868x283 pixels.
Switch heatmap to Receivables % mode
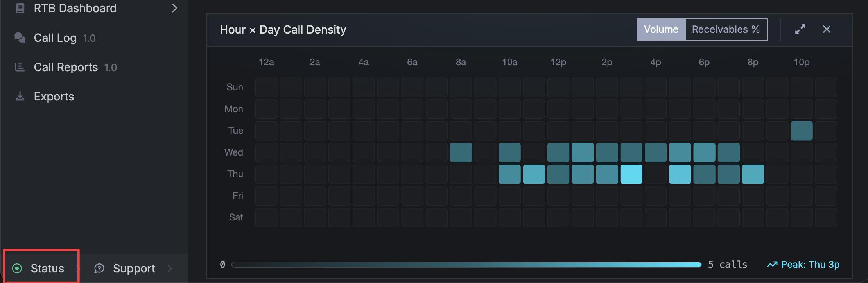(726, 29)
